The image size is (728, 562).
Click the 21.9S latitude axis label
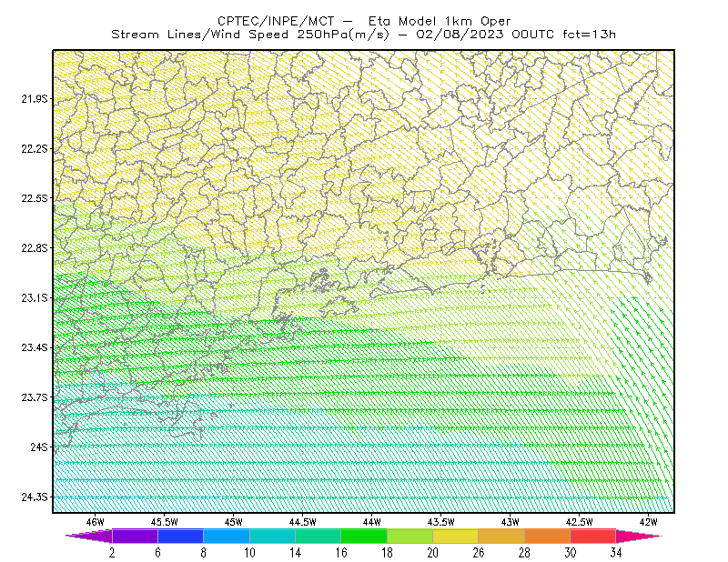pos(35,98)
